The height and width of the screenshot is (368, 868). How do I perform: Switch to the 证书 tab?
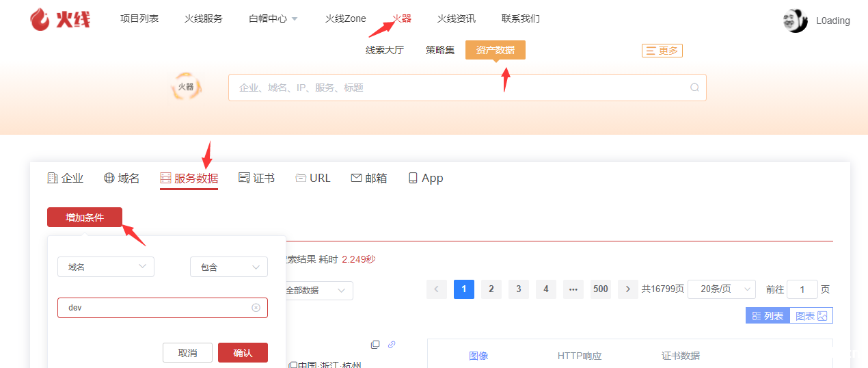[x=256, y=178]
